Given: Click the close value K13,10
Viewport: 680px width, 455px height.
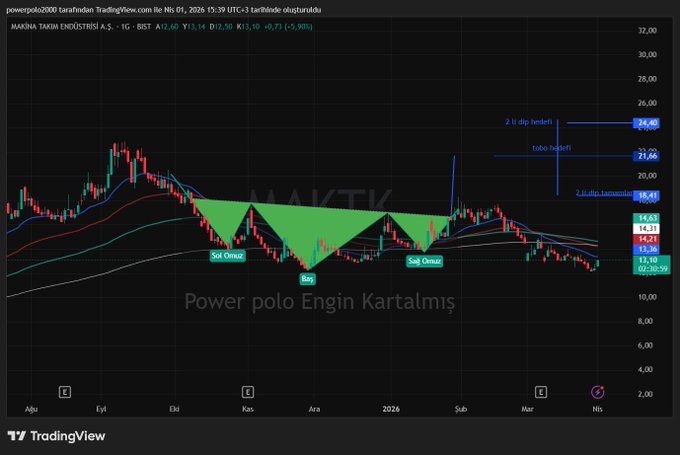Looking at the screenshot, I should pos(248,26).
